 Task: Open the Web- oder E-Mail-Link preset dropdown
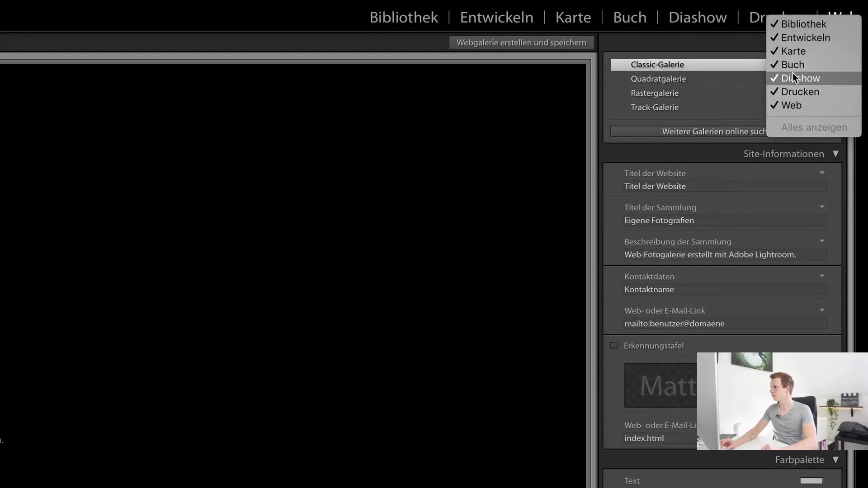[822, 310]
